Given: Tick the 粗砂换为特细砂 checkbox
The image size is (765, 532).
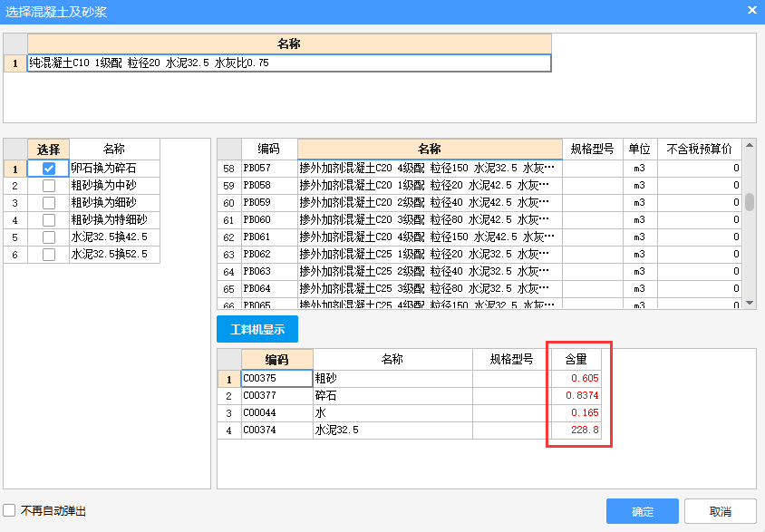Looking at the screenshot, I should coord(49,220).
